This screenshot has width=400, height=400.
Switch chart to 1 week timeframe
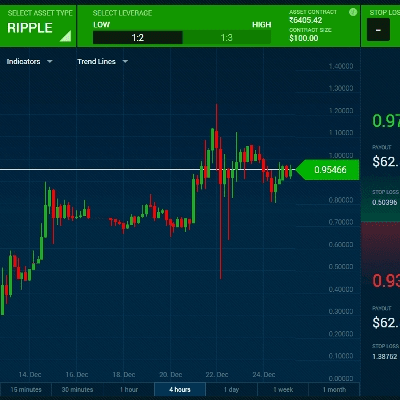283,389
